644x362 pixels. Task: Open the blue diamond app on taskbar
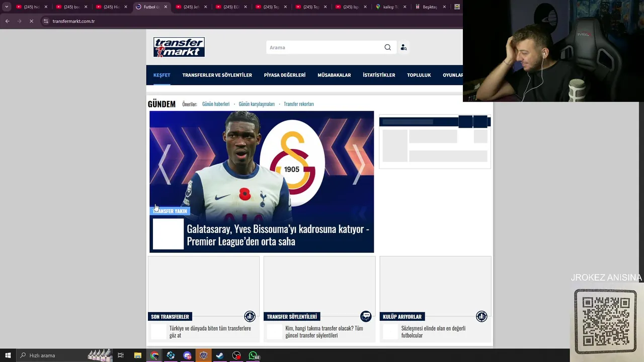[171, 355]
